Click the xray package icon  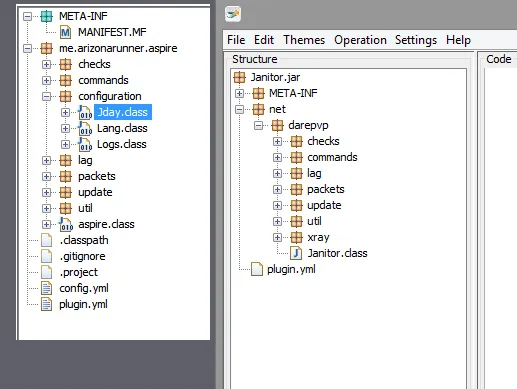[x=296, y=237]
